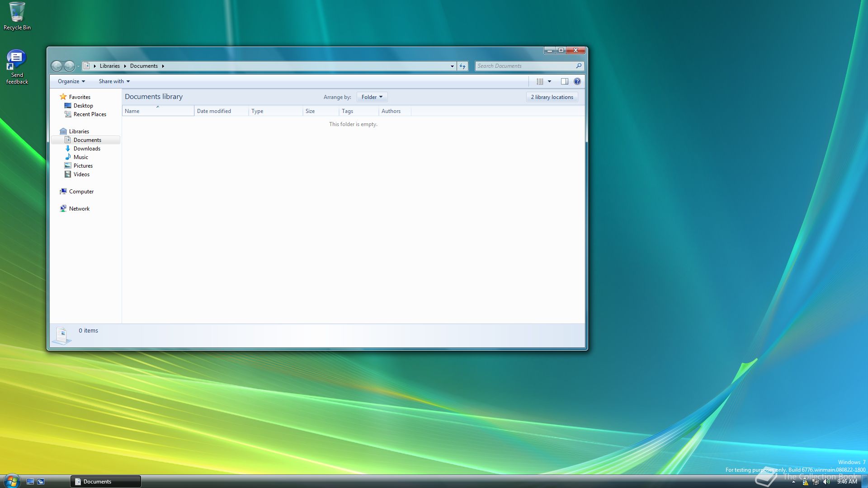Select Documents in the address bar breadcrumb
The height and width of the screenshot is (488, 868).
click(144, 66)
